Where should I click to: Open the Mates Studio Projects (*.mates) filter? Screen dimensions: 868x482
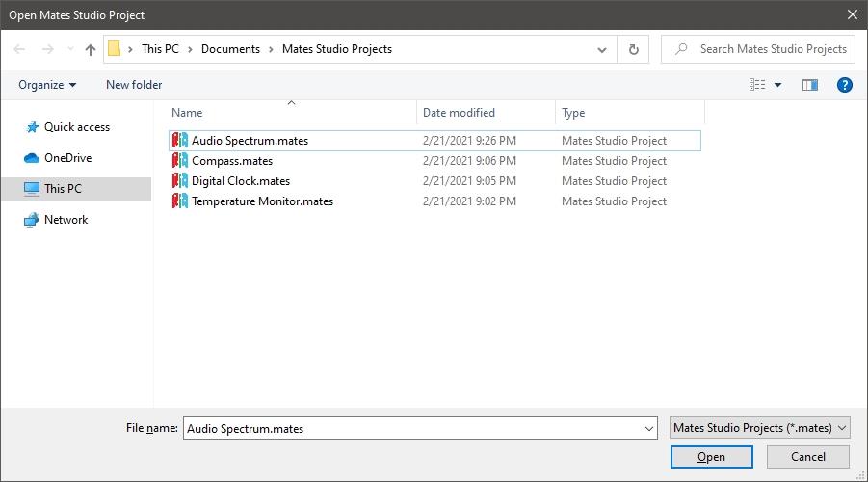tap(759, 428)
